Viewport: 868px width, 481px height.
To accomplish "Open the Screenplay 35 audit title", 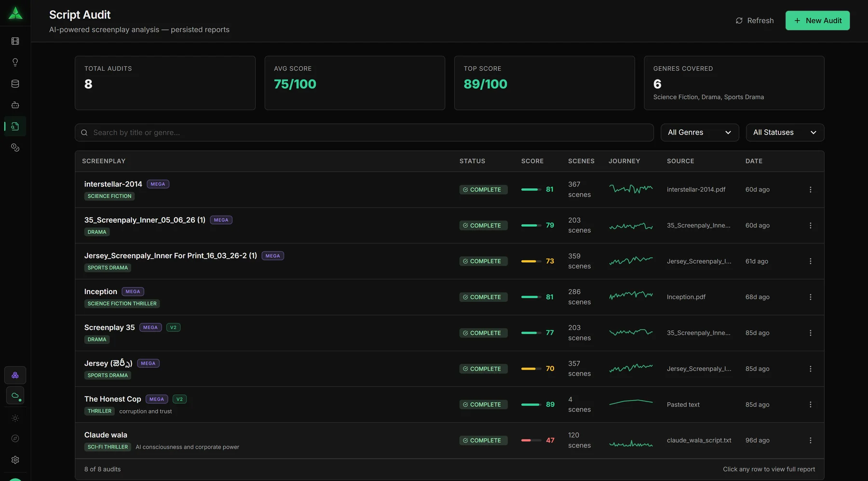I will pos(109,327).
